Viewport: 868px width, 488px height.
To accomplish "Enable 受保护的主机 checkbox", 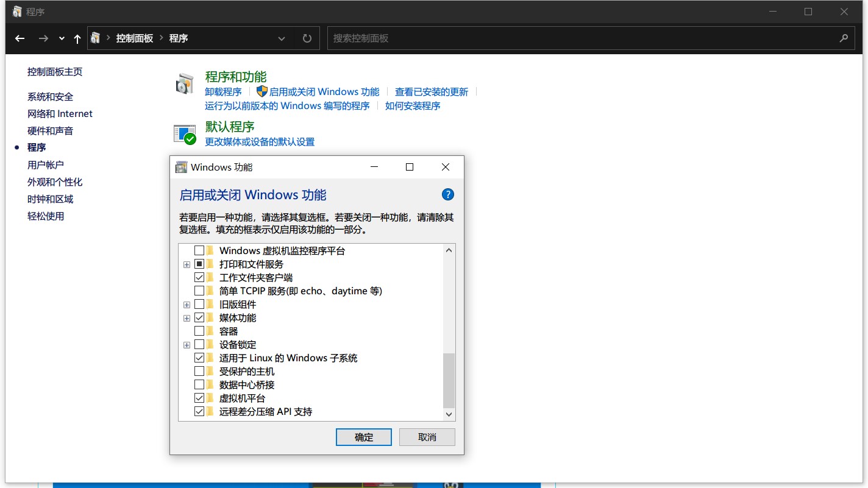I will pyautogui.click(x=199, y=371).
